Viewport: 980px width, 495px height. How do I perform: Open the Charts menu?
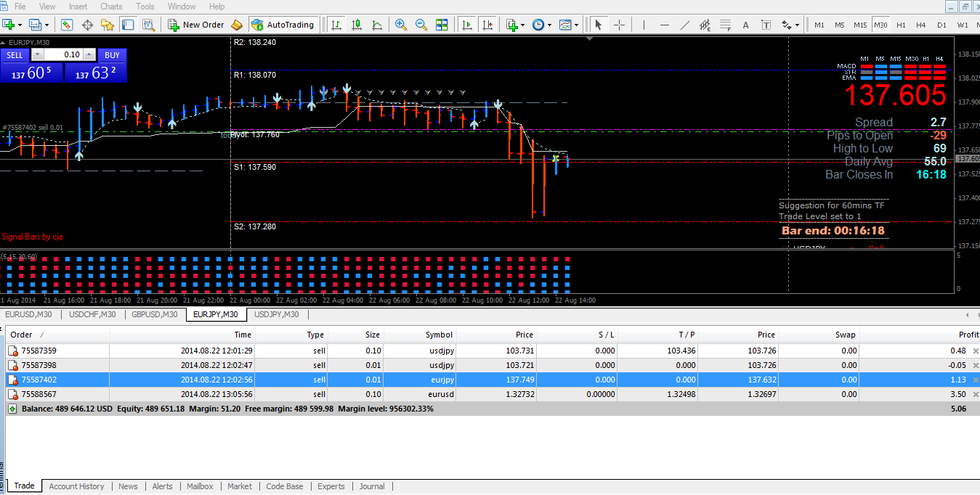[111, 7]
